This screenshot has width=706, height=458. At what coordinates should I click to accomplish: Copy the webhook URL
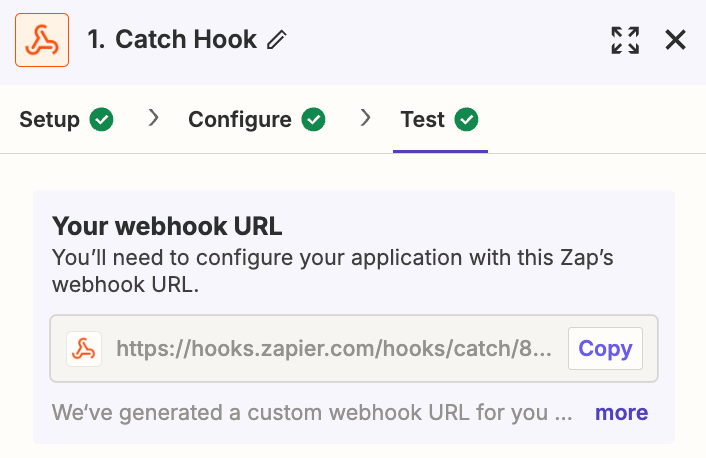[605, 349]
